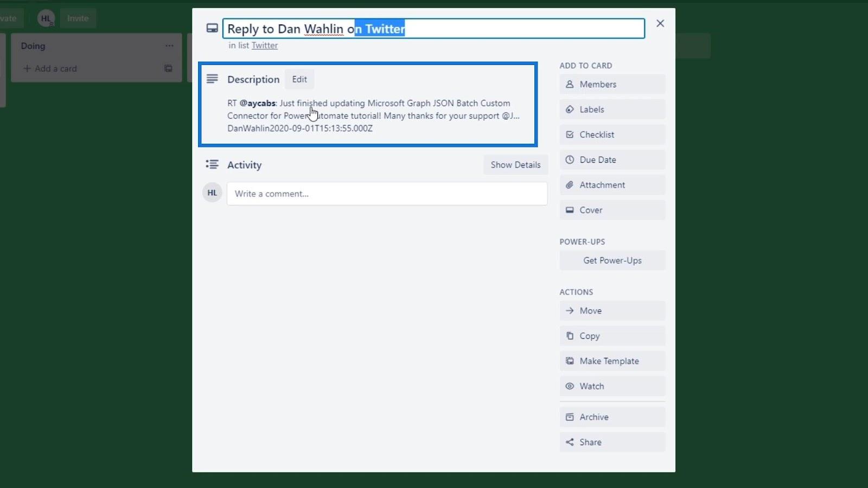Click the Labels tag icon
Screen dimensions: 868x488
point(570,110)
